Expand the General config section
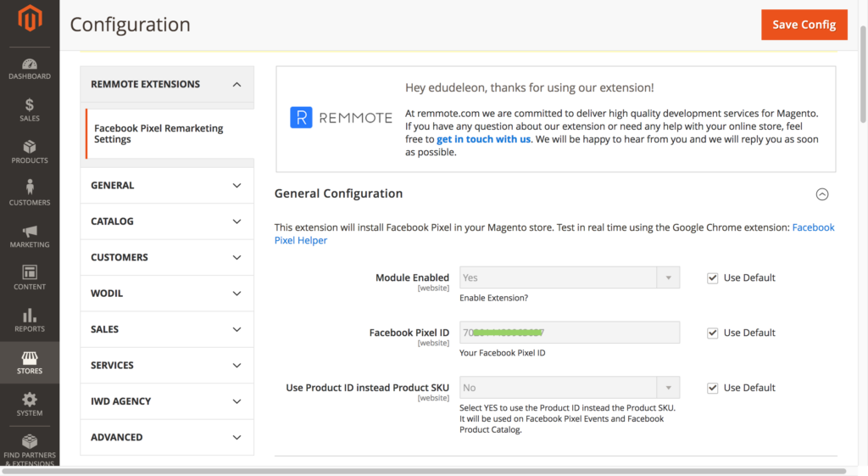 167,185
